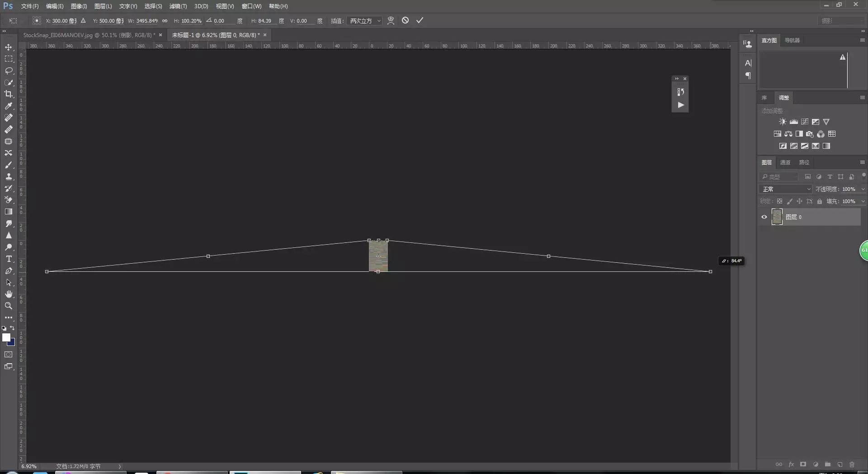Open the 文件(F) menu

tap(30, 6)
